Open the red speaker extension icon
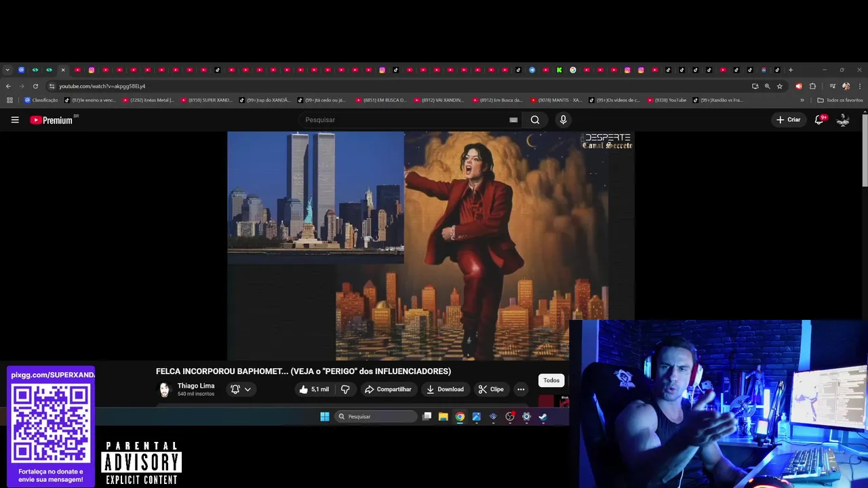This screenshot has width=868, height=488. (x=799, y=86)
